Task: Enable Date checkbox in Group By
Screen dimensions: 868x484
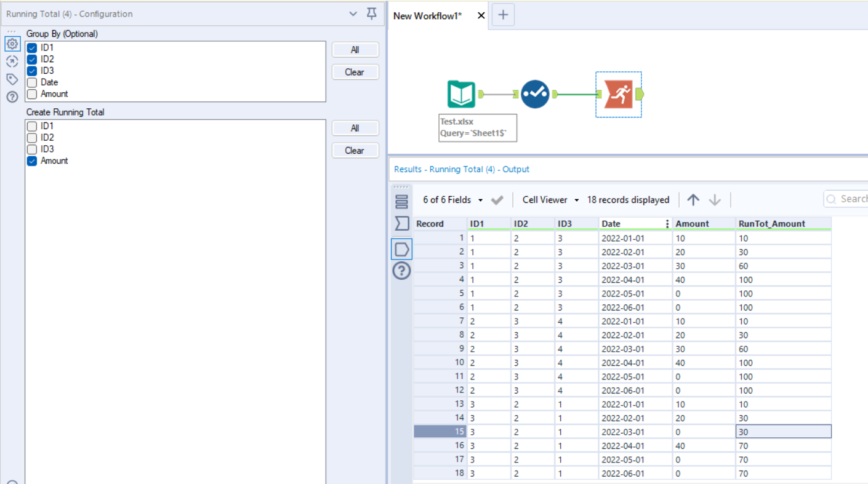Action: coord(32,82)
